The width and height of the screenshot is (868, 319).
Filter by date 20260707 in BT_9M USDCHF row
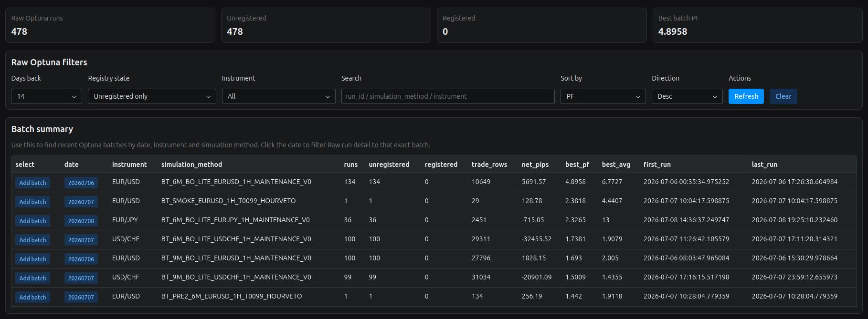click(81, 278)
